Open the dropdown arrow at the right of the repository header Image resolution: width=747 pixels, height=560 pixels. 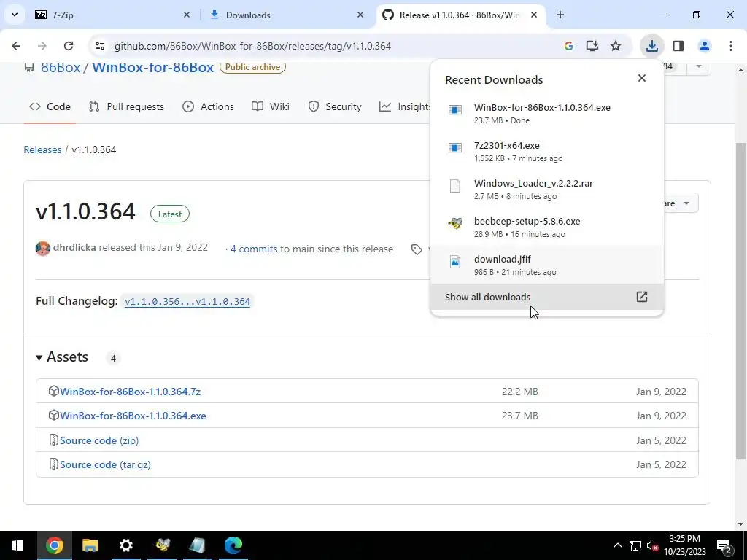point(698,66)
